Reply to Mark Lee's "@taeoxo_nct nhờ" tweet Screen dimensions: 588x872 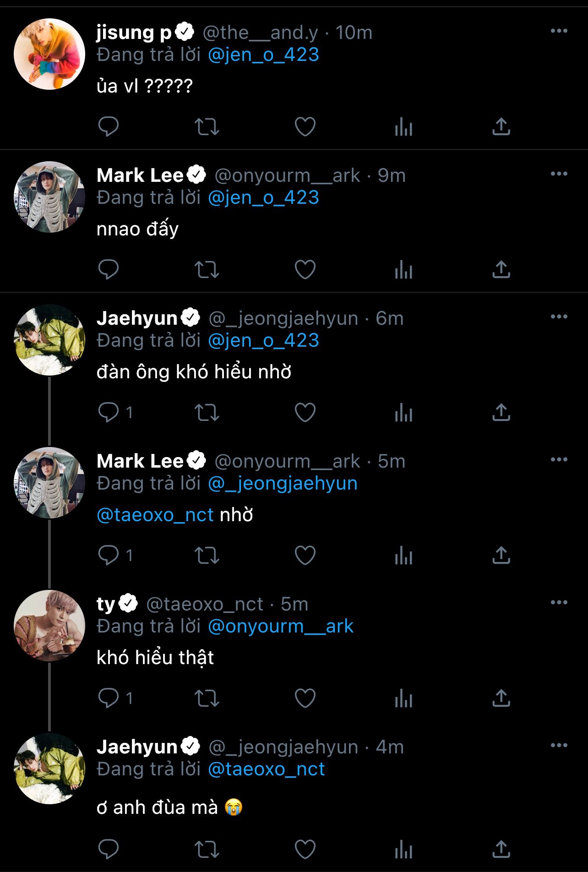[109, 555]
